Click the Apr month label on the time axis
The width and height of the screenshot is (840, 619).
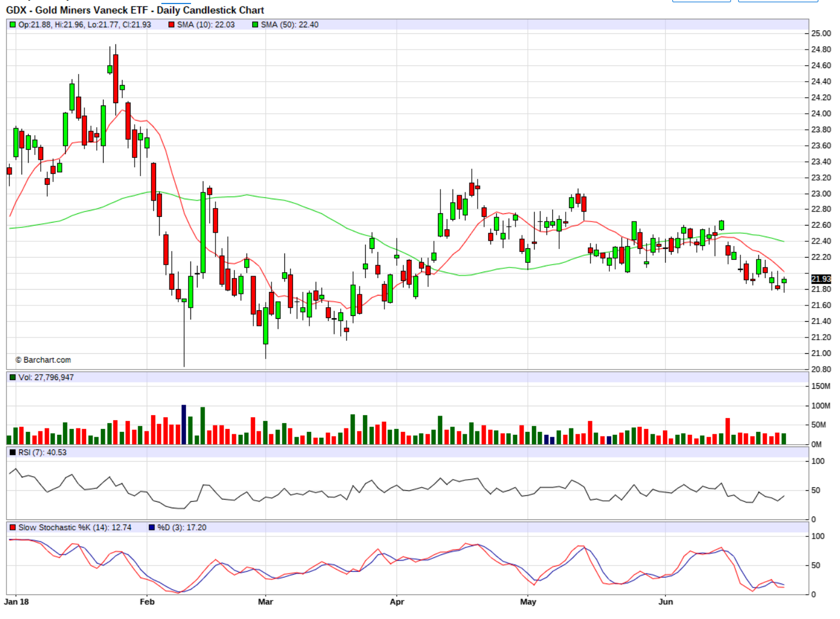tap(397, 602)
